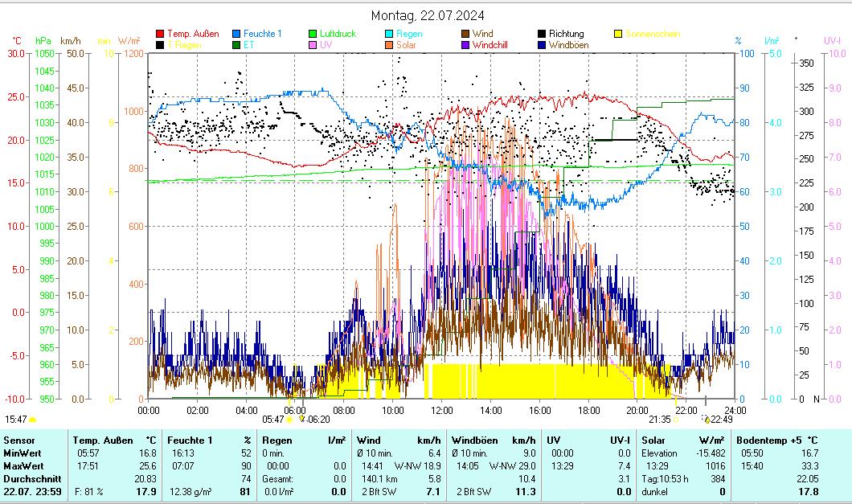Image resolution: width=852 pixels, height=504 pixels.
Task: Click the blue Feuchte 1 legend square
Action: click(236, 35)
